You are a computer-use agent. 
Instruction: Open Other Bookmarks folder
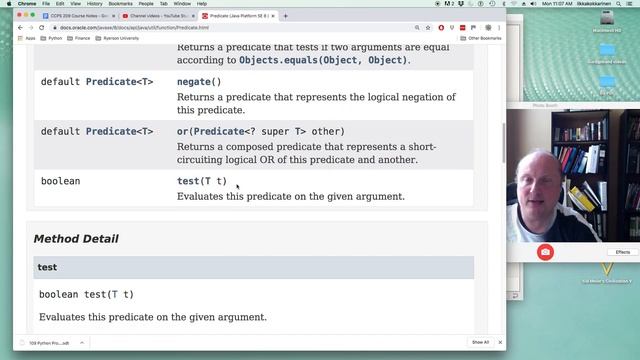point(481,38)
